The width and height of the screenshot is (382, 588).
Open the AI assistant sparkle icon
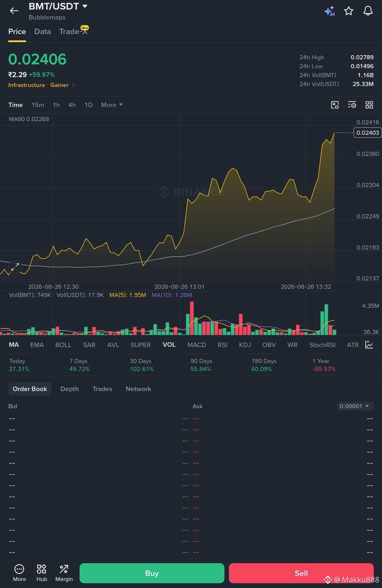pyautogui.click(x=329, y=11)
